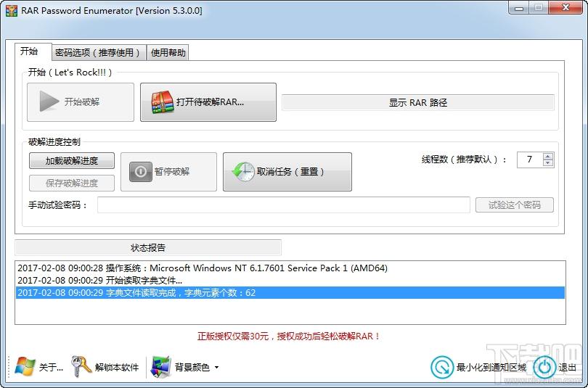The image size is (588, 388).
Task: Click 最小化到通知区域 label
Action: pos(491,368)
